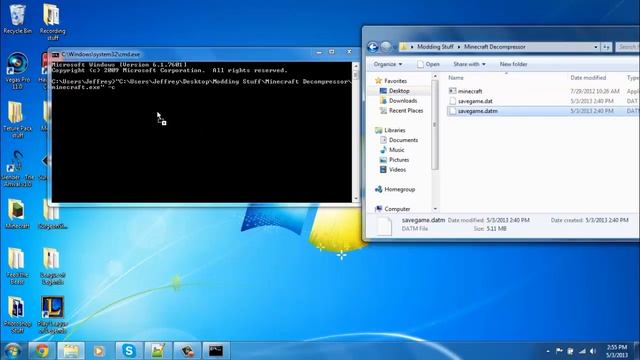The height and width of the screenshot is (360, 640).
Task: Click the cmd window scrollbar up arrow
Action: point(356,66)
